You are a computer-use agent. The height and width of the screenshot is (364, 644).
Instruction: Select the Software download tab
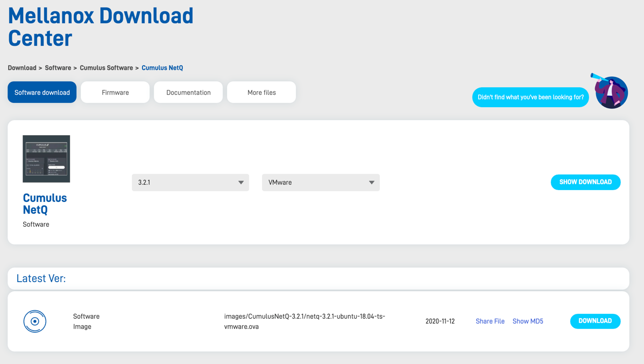tap(42, 93)
